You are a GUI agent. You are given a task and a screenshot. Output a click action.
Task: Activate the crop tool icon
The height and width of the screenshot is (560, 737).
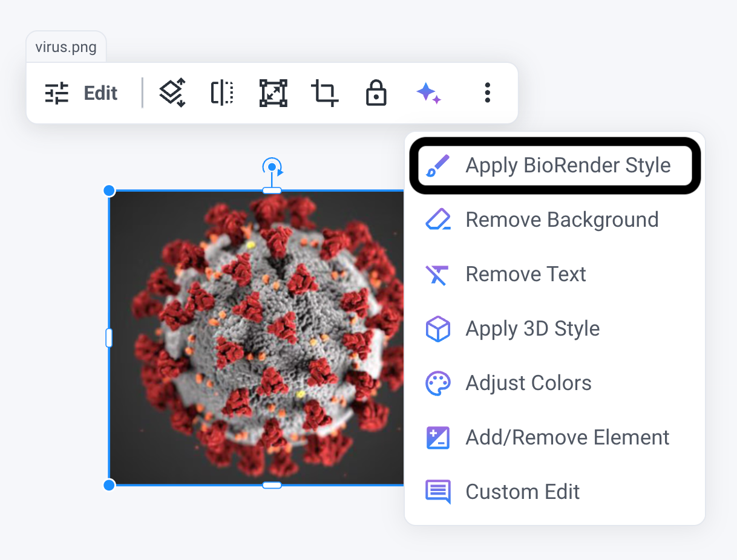coord(324,93)
